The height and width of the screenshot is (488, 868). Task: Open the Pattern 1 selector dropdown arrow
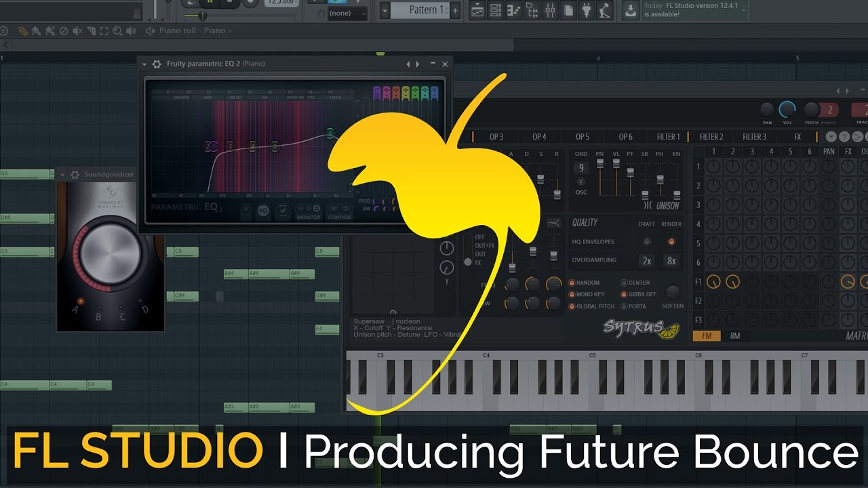384,10
